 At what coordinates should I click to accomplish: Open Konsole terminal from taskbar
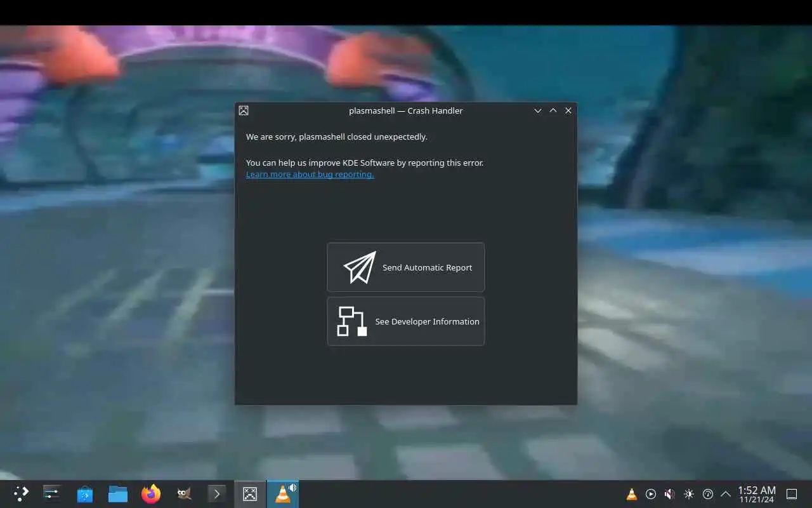[217, 493]
